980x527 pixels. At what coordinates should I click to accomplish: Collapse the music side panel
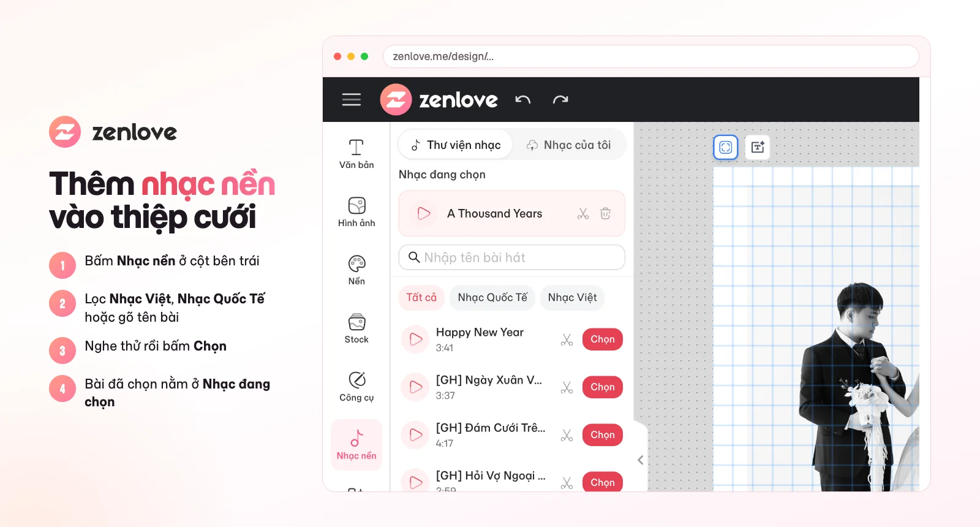[x=640, y=460]
